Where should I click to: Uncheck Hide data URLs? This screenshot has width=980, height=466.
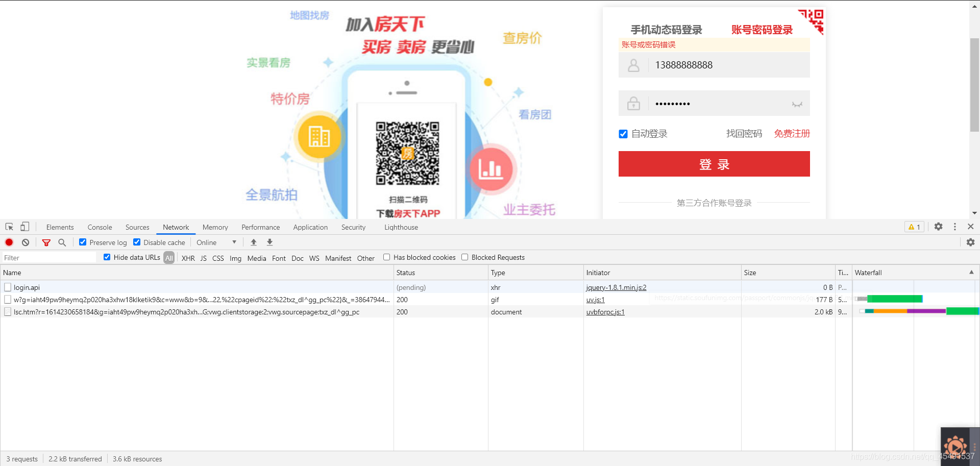[x=107, y=257]
